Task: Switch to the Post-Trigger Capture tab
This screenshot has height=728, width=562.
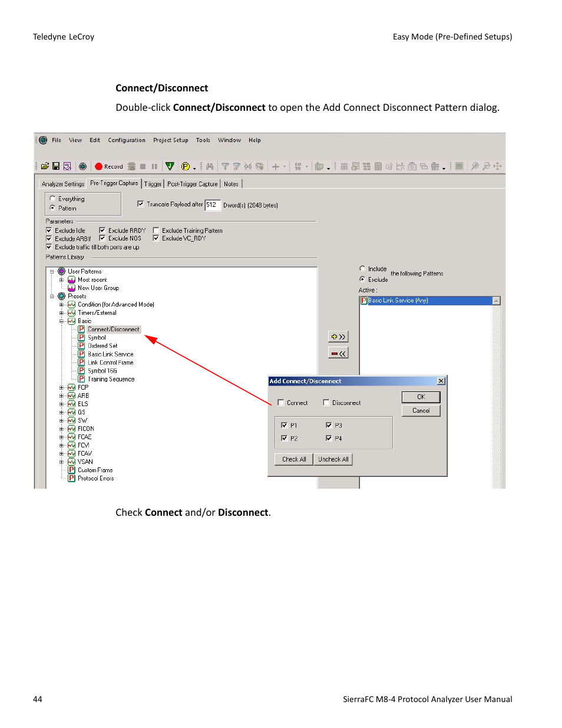Action: pyautogui.click(x=193, y=184)
